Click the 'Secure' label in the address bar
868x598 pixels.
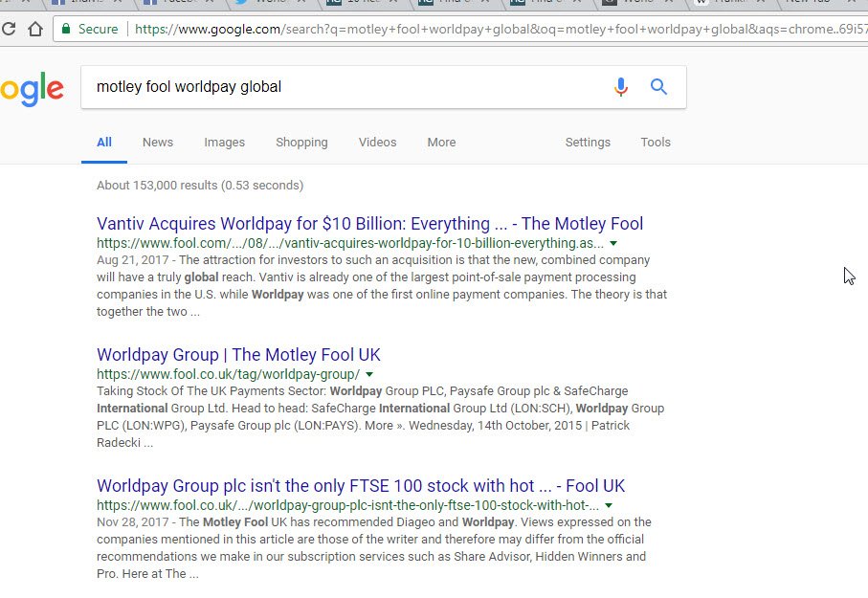(x=98, y=29)
